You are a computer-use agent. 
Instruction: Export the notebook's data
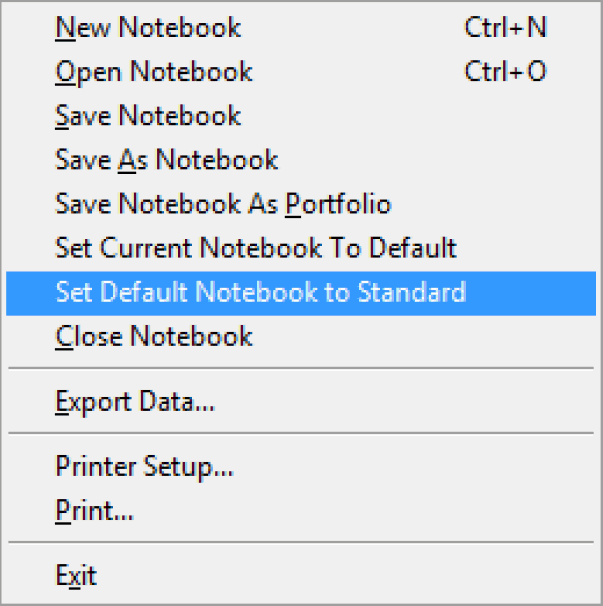(135, 403)
